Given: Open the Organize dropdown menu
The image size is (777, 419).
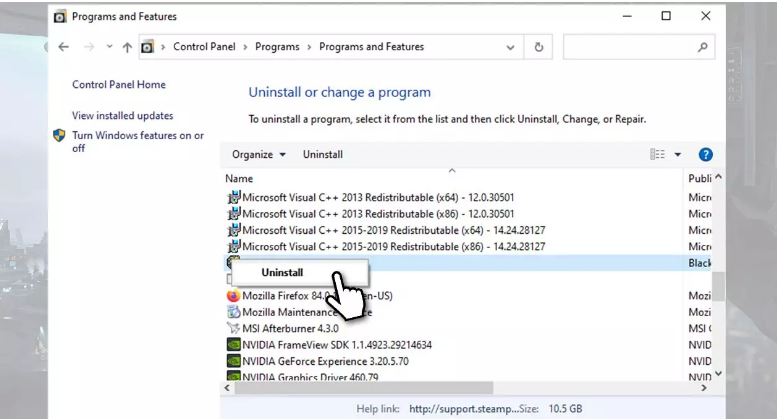Looking at the screenshot, I should coord(259,154).
